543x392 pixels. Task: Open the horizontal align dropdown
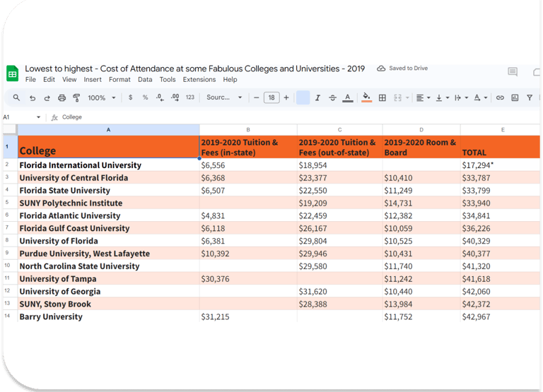coord(423,98)
